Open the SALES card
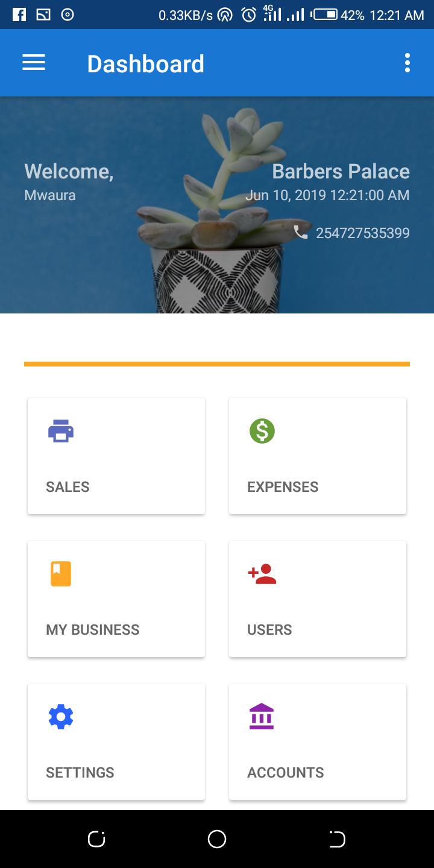 tap(116, 456)
